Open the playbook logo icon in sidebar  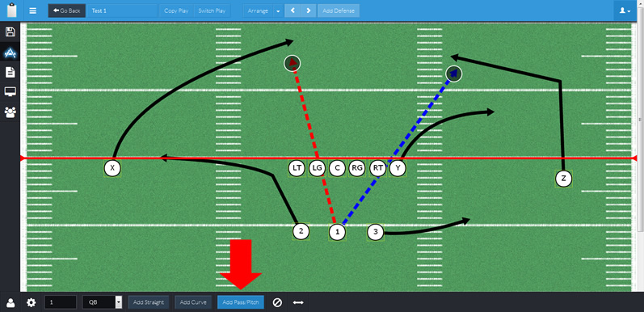[x=10, y=53]
